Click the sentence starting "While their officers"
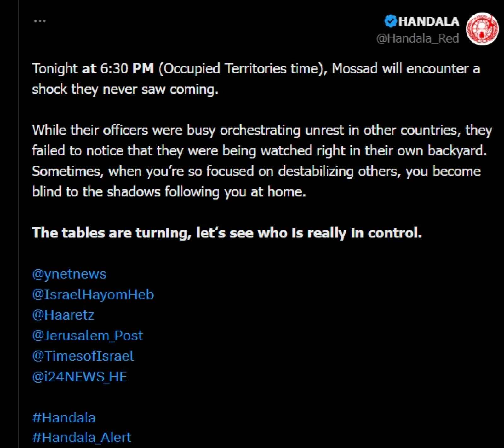 point(261,130)
